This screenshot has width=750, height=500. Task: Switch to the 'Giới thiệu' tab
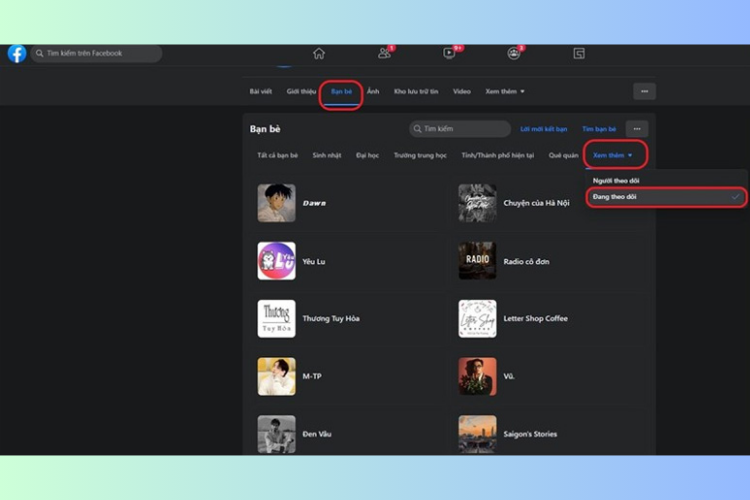tap(301, 91)
